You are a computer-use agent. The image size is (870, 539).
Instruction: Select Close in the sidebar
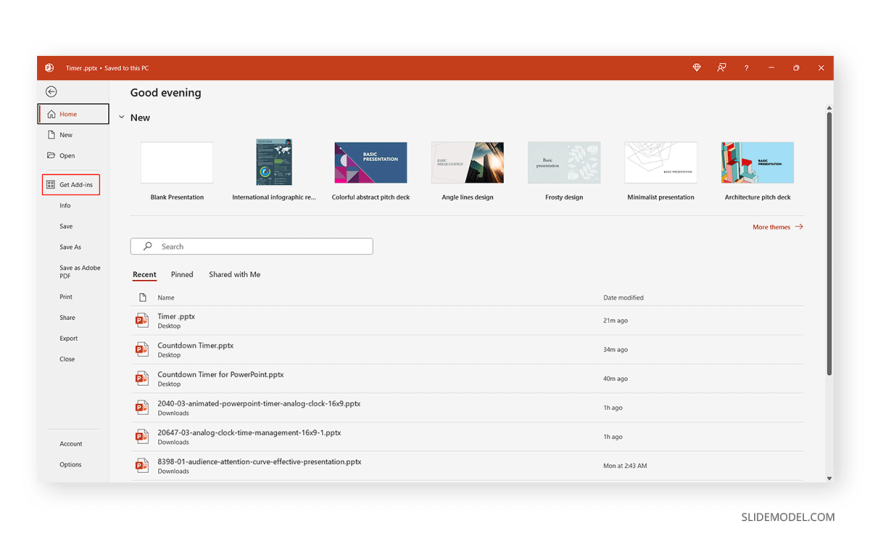67,359
